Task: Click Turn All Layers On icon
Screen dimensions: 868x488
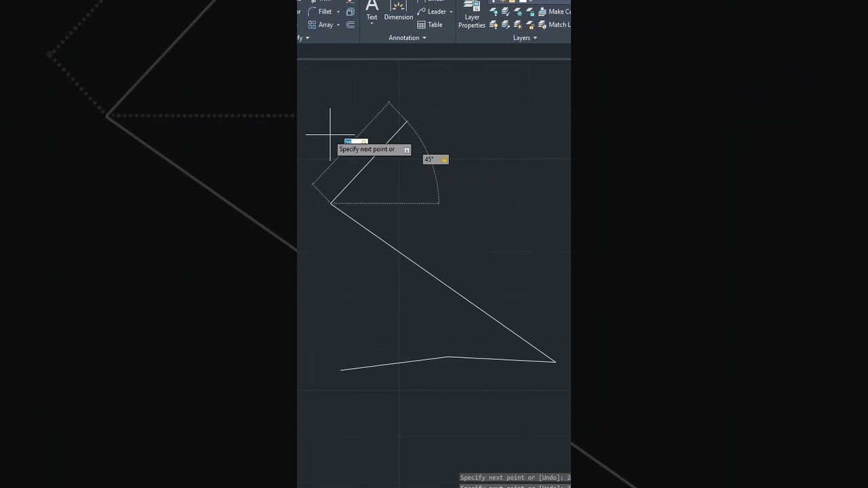Action: pyautogui.click(x=494, y=24)
